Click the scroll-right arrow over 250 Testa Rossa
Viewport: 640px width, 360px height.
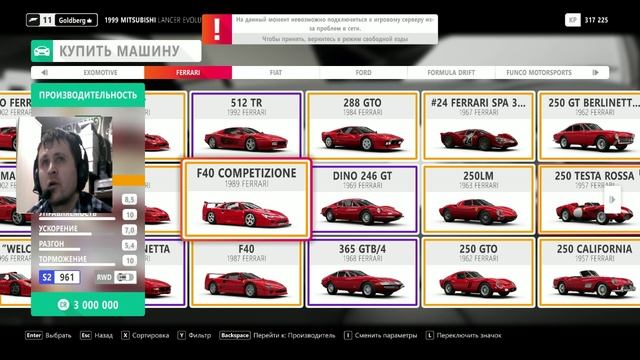coord(612,199)
